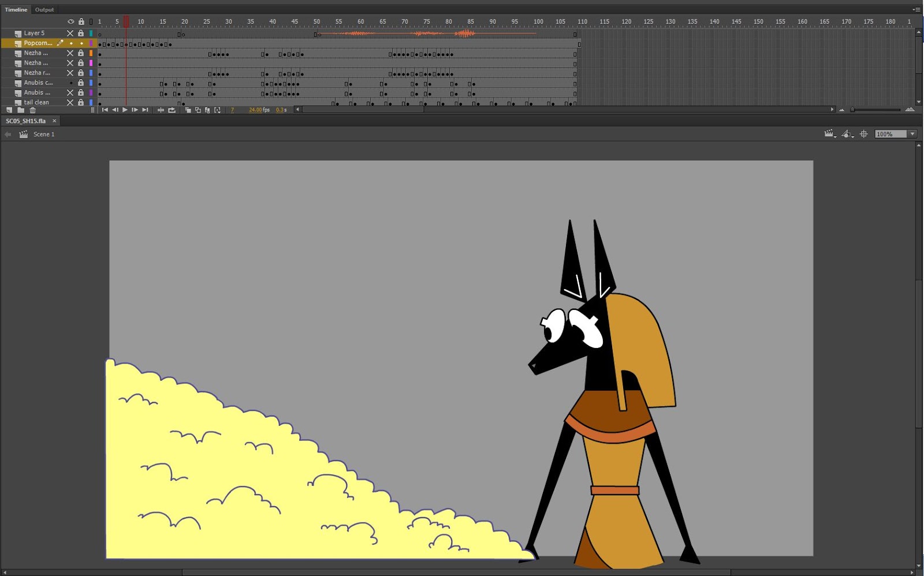
Task: Open the timeline panel options menu
Action: pos(916,10)
